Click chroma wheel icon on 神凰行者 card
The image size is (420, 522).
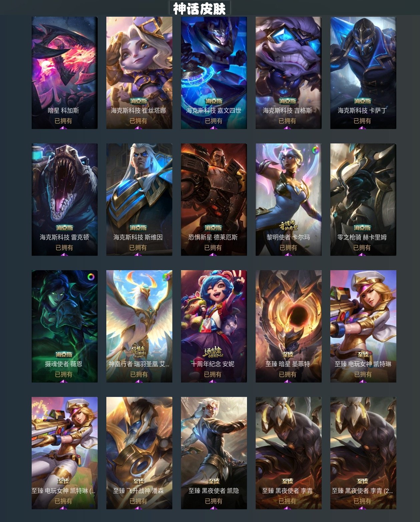click(x=166, y=277)
